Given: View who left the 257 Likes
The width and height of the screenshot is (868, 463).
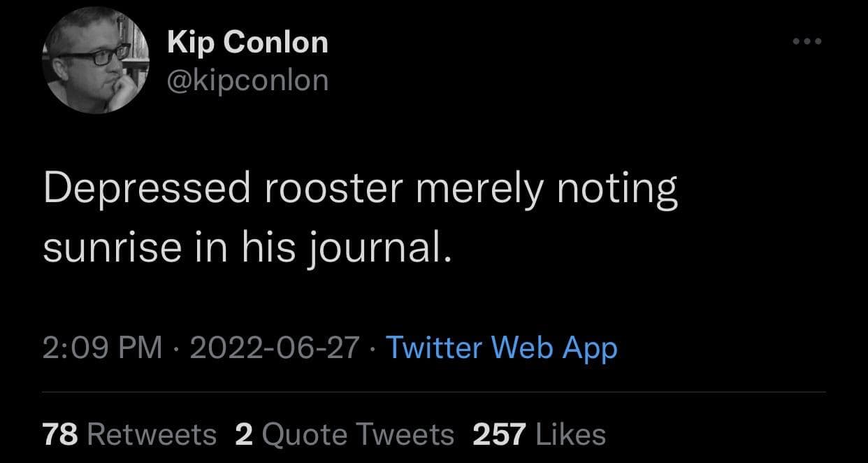Looking at the screenshot, I should (x=539, y=434).
